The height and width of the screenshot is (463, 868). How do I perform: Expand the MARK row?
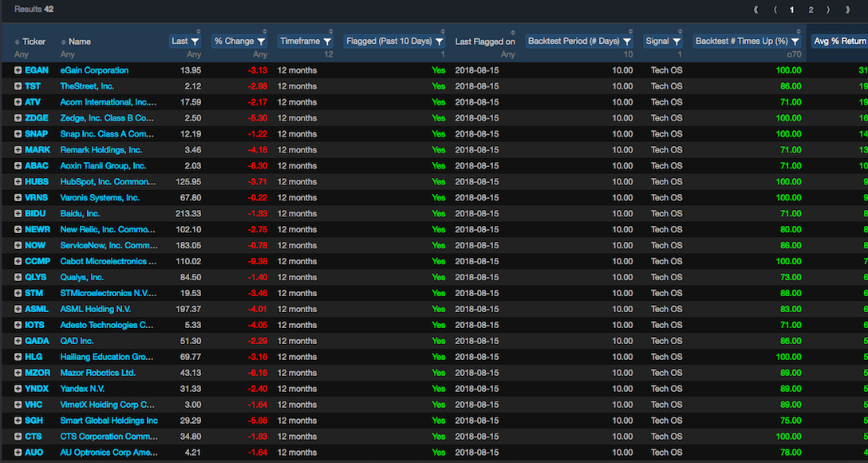pos(18,150)
